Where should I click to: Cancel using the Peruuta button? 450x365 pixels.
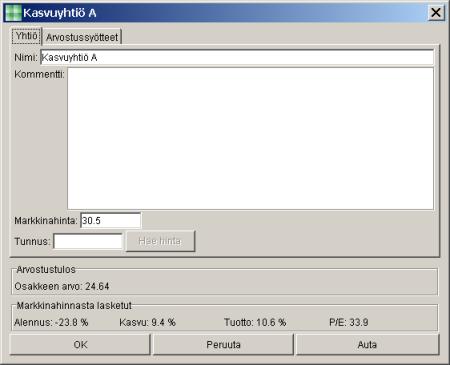click(223, 345)
